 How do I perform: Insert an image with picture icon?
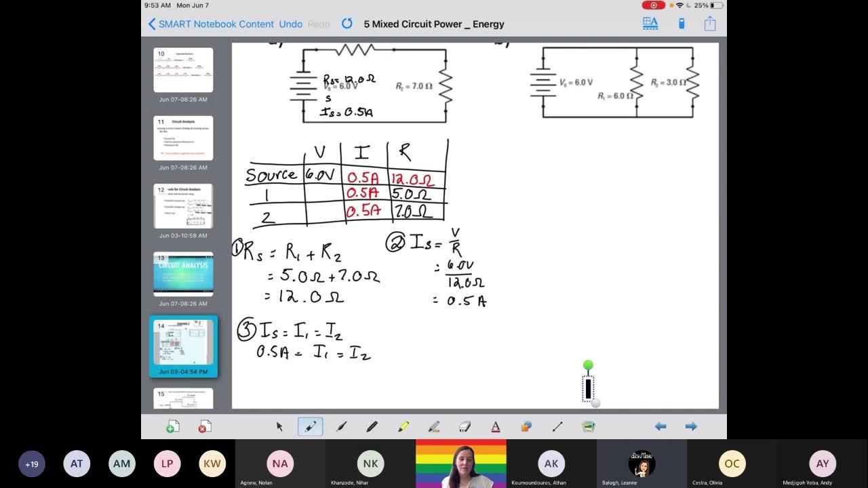tap(589, 426)
